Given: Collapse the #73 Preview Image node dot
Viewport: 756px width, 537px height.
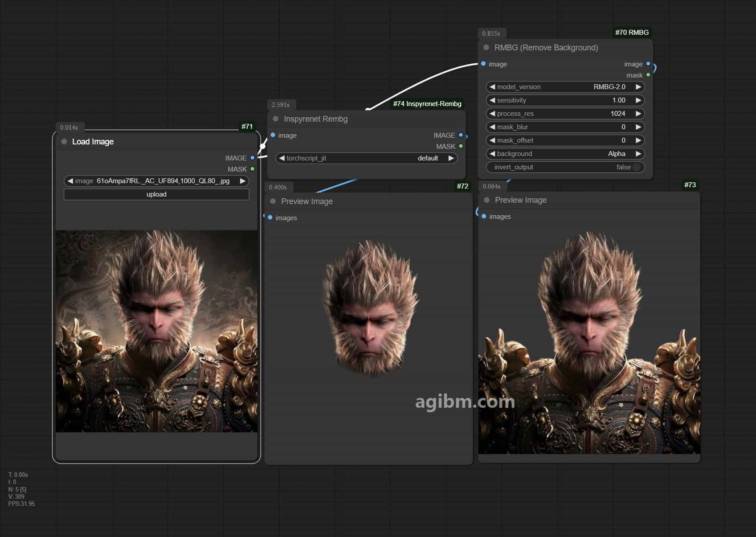Looking at the screenshot, I should tap(487, 200).
